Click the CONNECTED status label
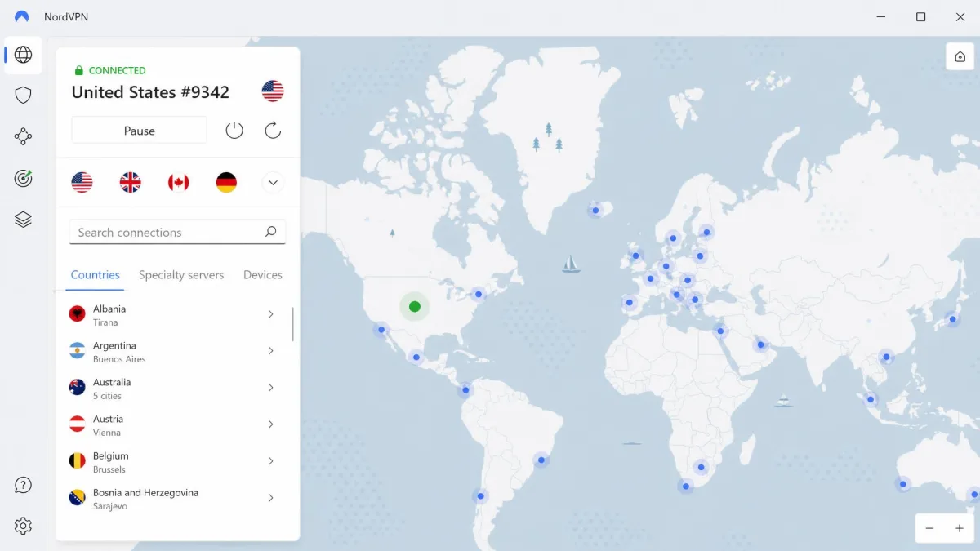 click(117, 71)
